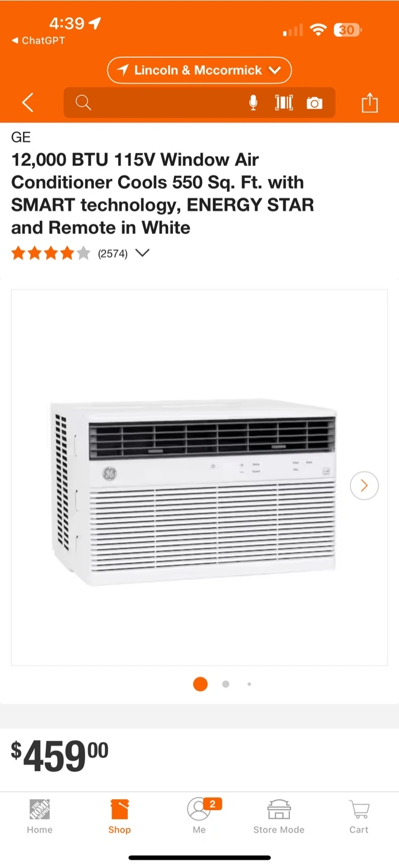Open the Me account tab
This screenshot has width=399, height=868.
click(x=199, y=817)
